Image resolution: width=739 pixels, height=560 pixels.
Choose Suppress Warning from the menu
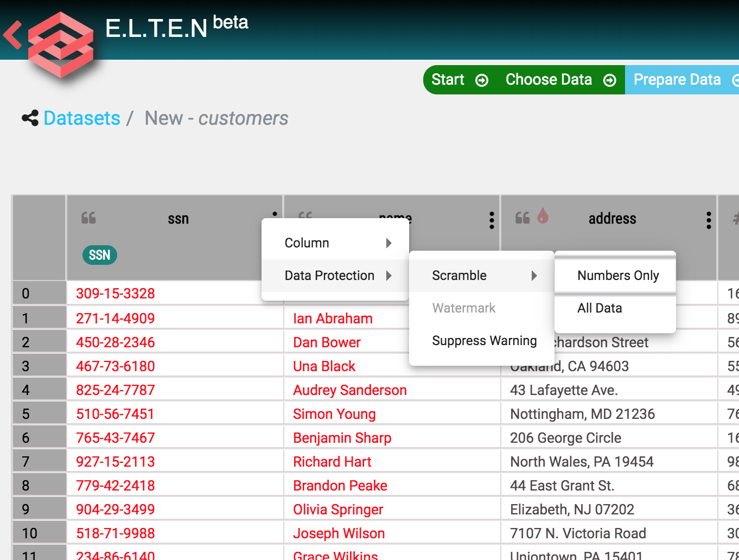(x=484, y=341)
